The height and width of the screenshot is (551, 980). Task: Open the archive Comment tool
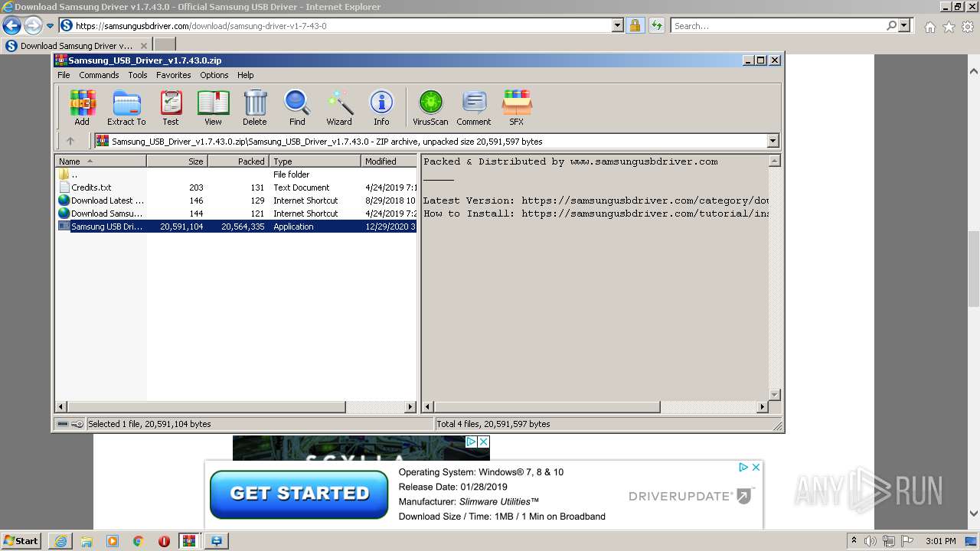click(x=474, y=107)
